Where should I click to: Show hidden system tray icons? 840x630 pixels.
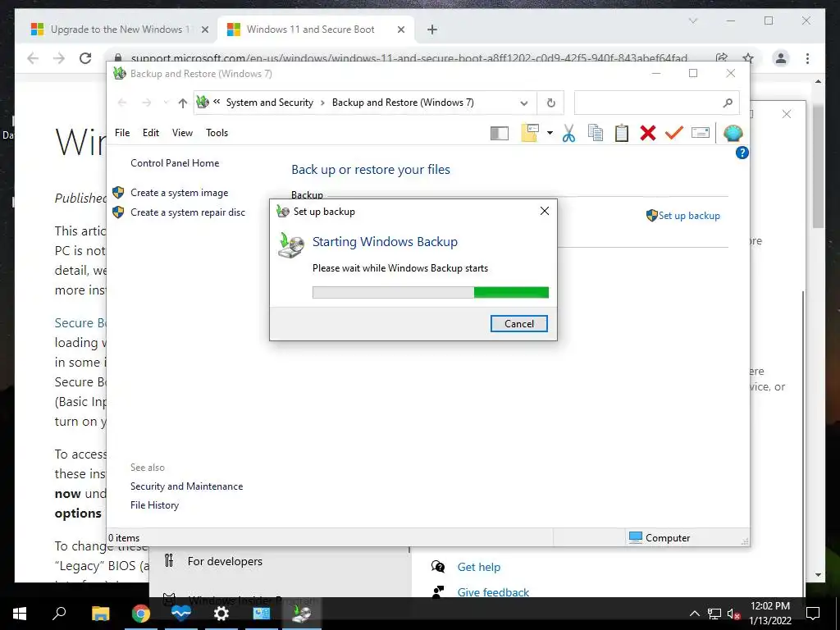(x=694, y=614)
